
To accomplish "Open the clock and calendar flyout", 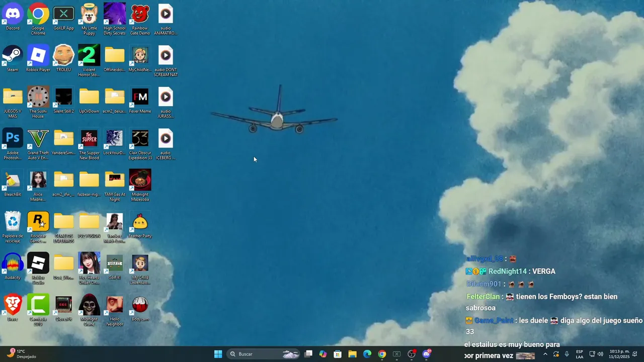I will [x=619, y=354].
